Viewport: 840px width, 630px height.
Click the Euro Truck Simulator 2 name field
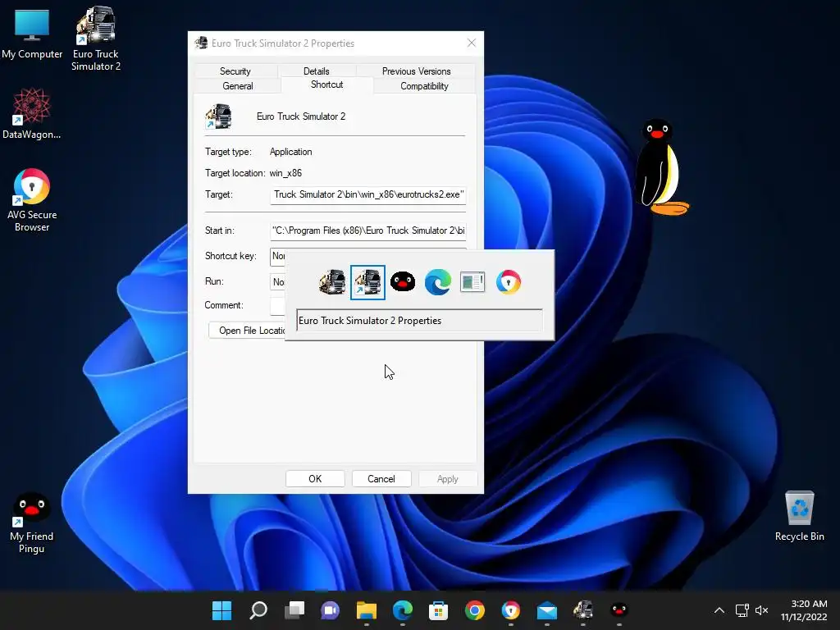[301, 116]
